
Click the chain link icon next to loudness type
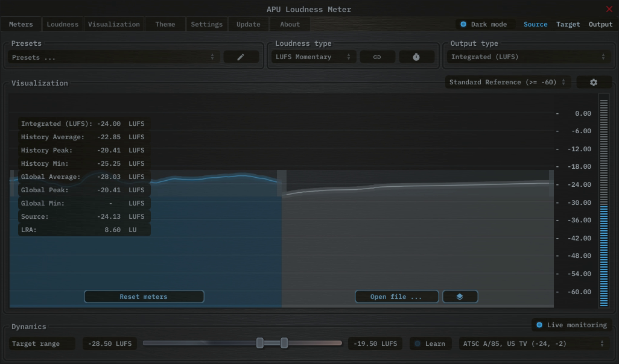click(377, 56)
